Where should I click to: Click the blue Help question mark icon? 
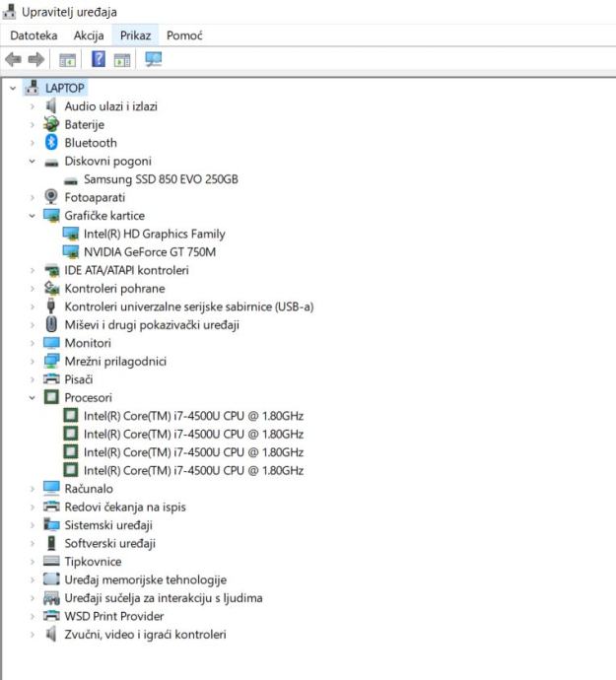pos(99,59)
